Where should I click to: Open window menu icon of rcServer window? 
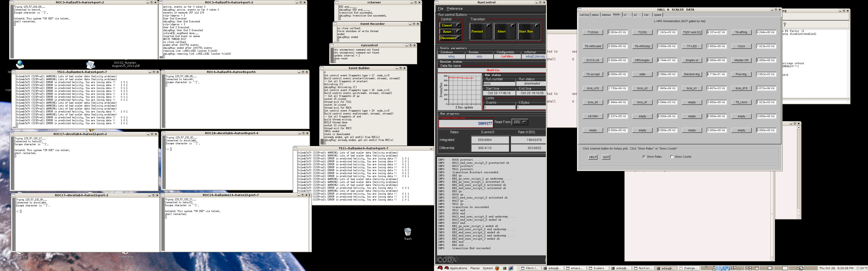[x=337, y=2]
